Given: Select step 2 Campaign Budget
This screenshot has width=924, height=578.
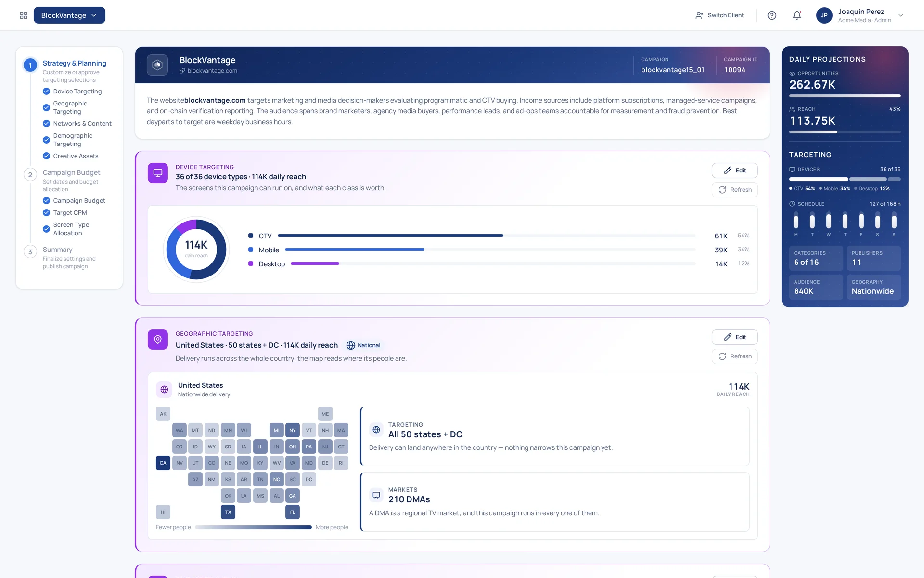Looking at the screenshot, I should 71,172.
